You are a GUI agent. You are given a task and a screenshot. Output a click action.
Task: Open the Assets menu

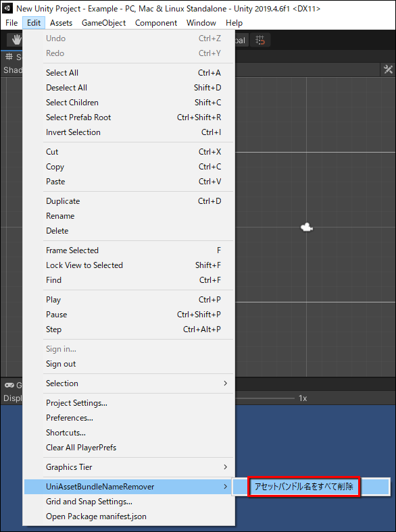(61, 23)
